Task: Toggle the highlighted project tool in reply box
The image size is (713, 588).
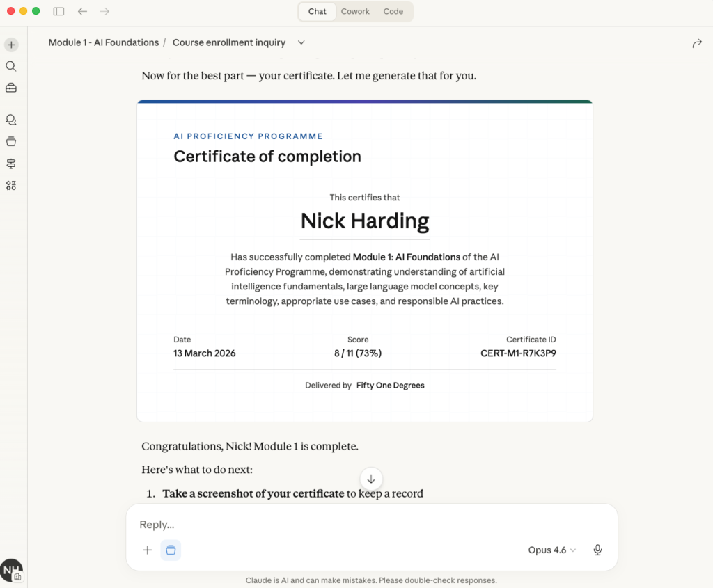Action: click(171, 550)
